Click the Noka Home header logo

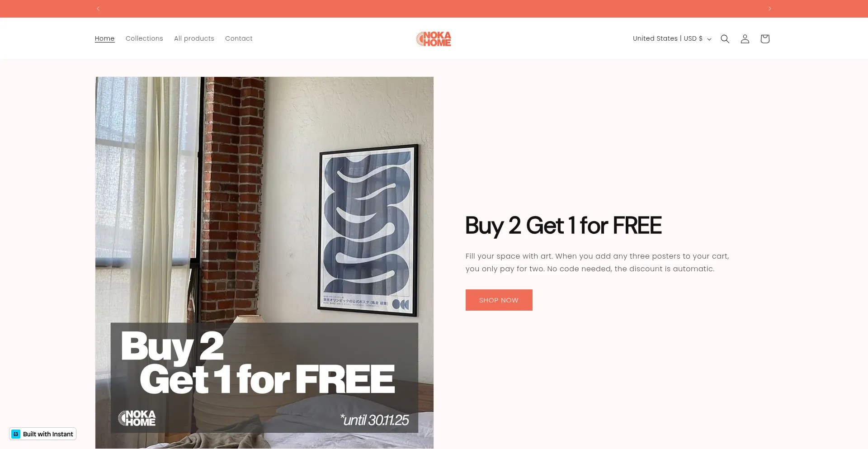click(434, 39)
